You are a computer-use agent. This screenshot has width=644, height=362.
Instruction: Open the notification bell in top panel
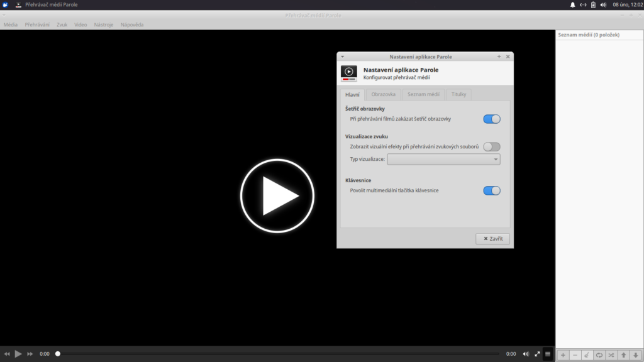572,5
